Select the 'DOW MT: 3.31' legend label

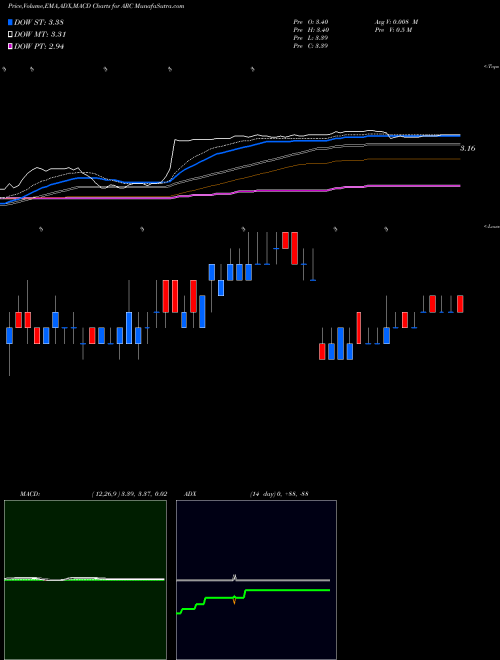[40, 35]
